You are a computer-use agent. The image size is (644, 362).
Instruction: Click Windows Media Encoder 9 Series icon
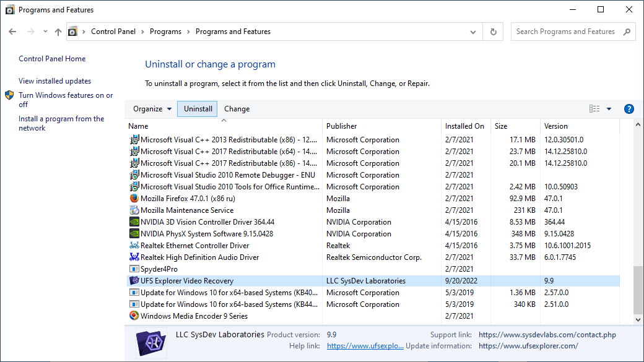pyautogui.click(x=134, y=316)
